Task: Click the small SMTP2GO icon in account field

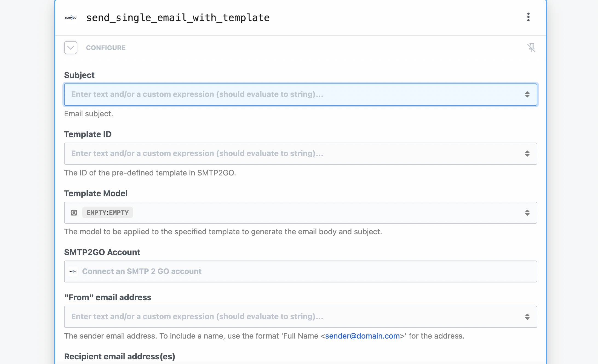Action: point(73,271)
